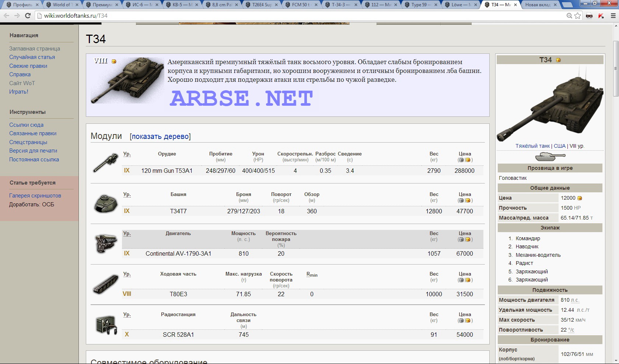Click the США nation link
This screenshot has height=364, width=619.
coord(559,146)
